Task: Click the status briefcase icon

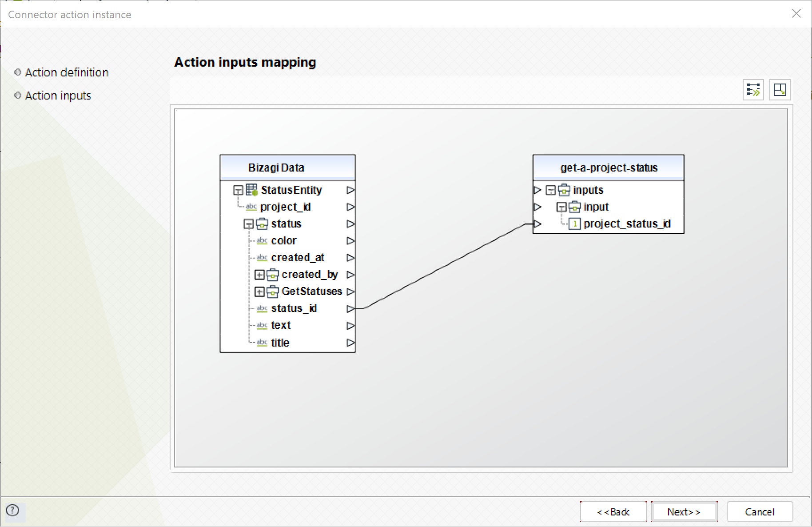Action: (262, 224)
